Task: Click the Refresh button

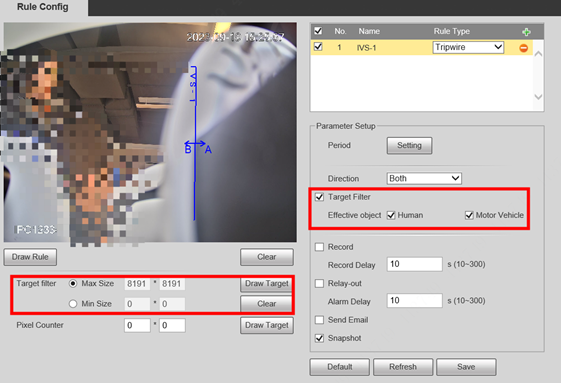Action: point(403,367)
